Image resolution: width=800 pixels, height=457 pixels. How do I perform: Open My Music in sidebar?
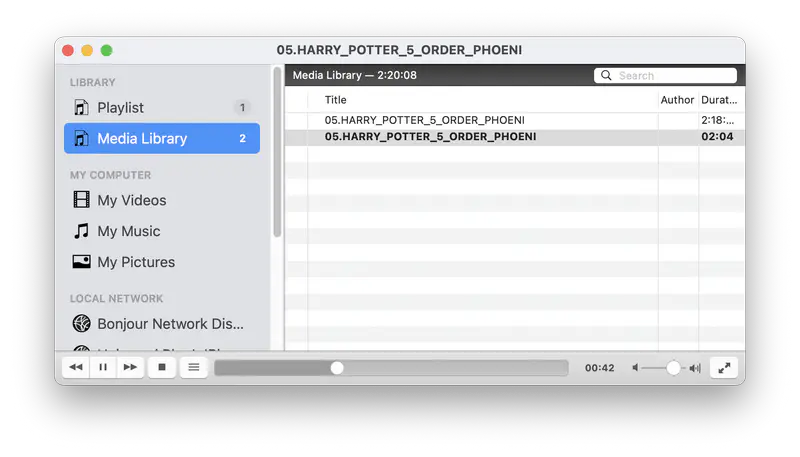162,231
